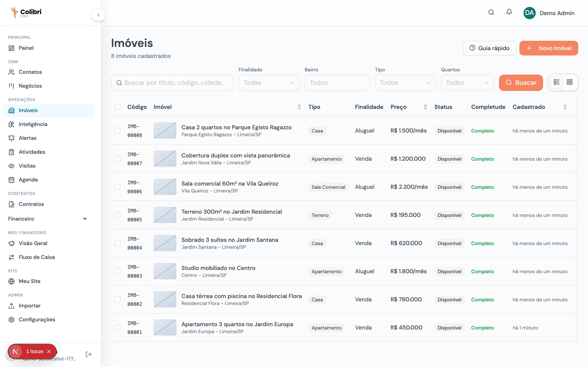Select the Alertas bell icon in sidebar
Screen dimensions: 588x367
click(x=28, y=138)
